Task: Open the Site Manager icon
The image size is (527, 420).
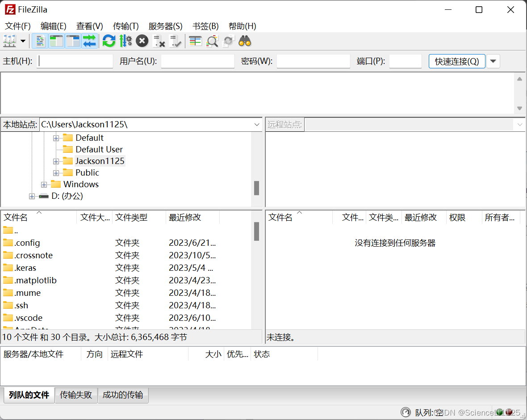Action: pos(9,42)
